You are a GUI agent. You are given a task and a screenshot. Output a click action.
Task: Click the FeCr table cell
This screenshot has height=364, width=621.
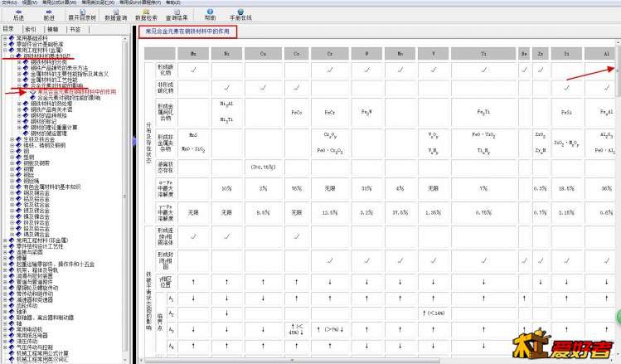click(x=330, y=113)
